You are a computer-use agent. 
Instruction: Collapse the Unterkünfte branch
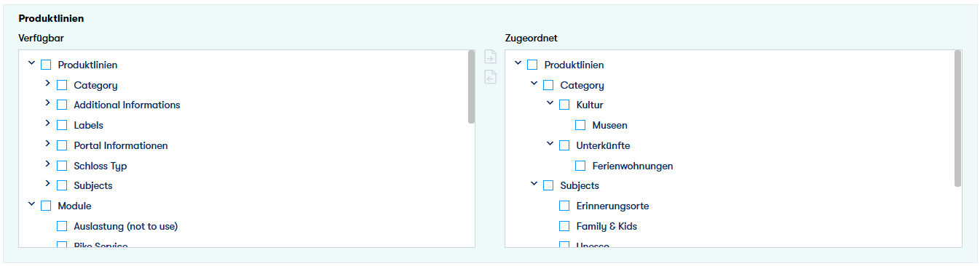[550, 144]
